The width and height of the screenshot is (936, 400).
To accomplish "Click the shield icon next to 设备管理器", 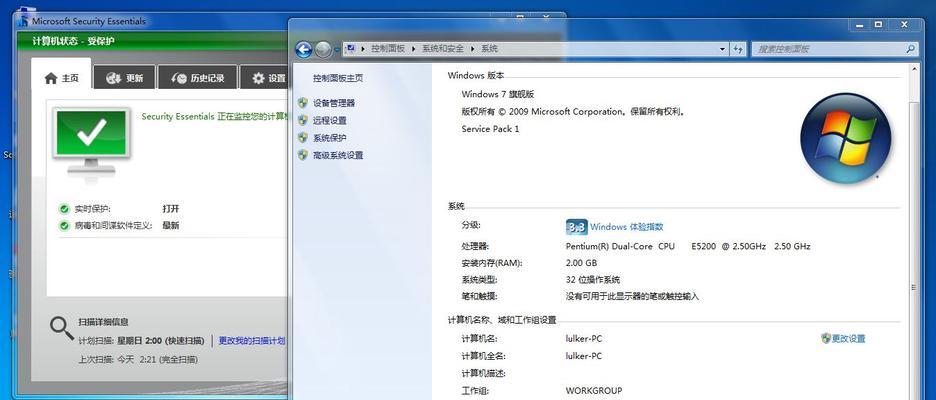I will pos(303,103).
